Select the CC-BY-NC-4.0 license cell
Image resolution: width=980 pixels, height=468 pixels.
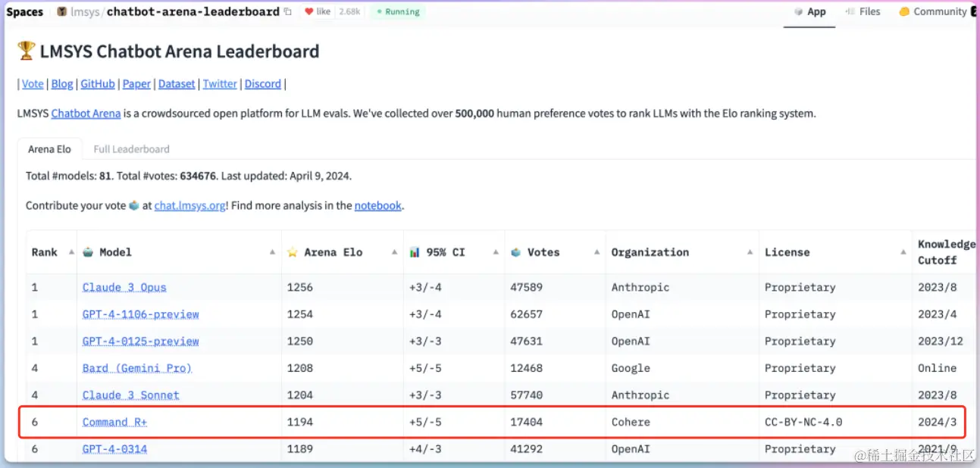pos(835,422)
